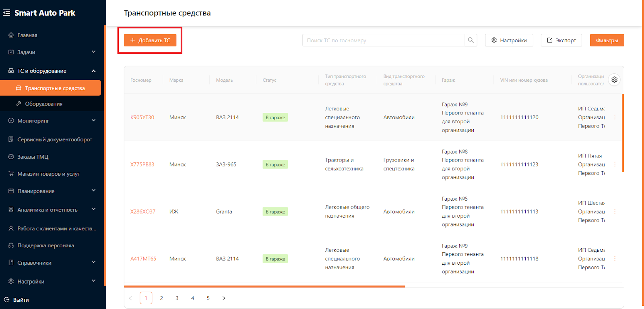Image resolution: width=644 pixels, height=309 pixels.
Task: Open row actions menu for K905УТ30
Action: pyautogui.click(x=615, y=117)
